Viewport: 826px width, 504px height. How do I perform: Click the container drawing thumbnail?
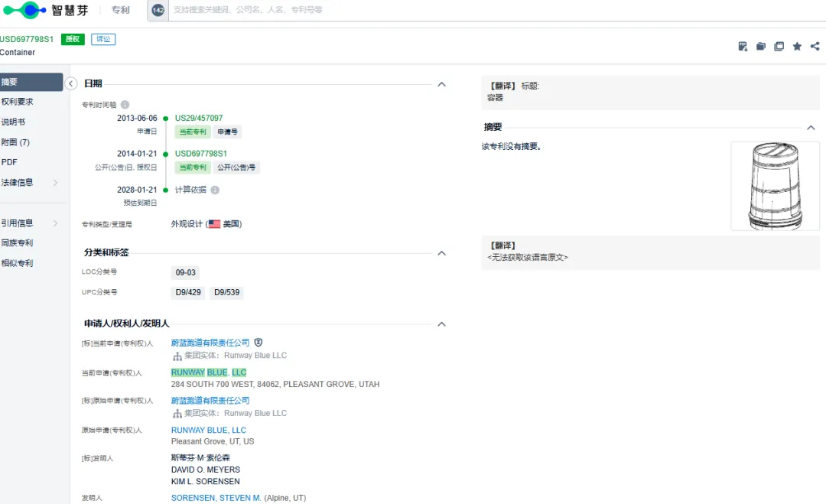[x=775, y=186]
